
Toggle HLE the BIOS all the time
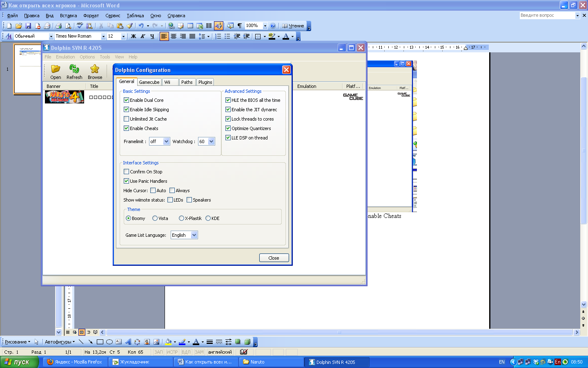pos(228,100)
